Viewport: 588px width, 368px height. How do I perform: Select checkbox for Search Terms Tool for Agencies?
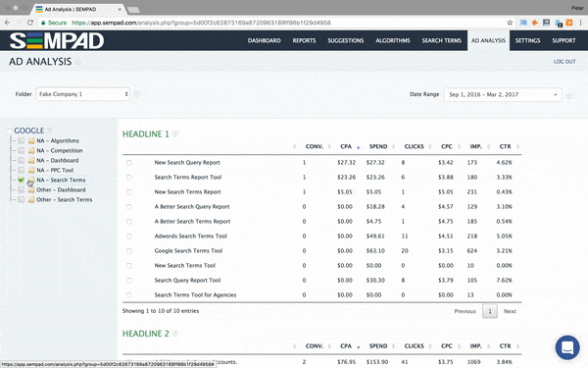coord(129,295)
